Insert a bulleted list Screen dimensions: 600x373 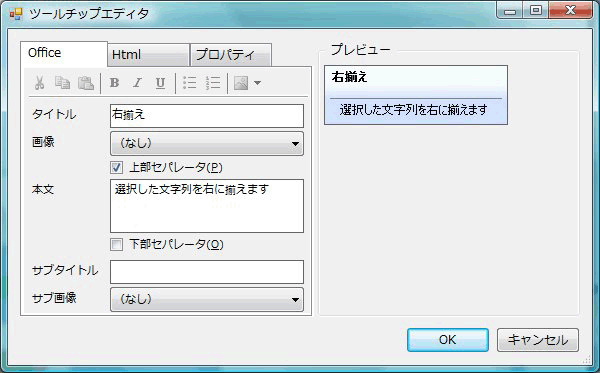[189, 83]
